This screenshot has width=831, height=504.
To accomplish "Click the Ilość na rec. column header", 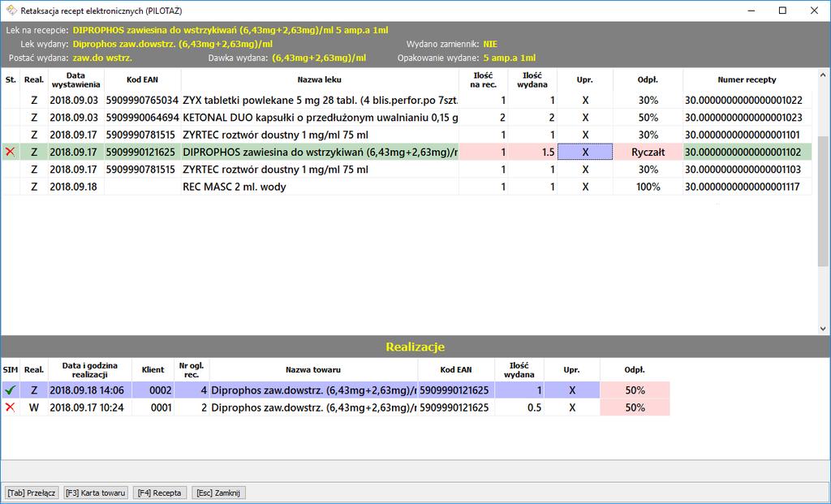I will (x=483, y=80).
